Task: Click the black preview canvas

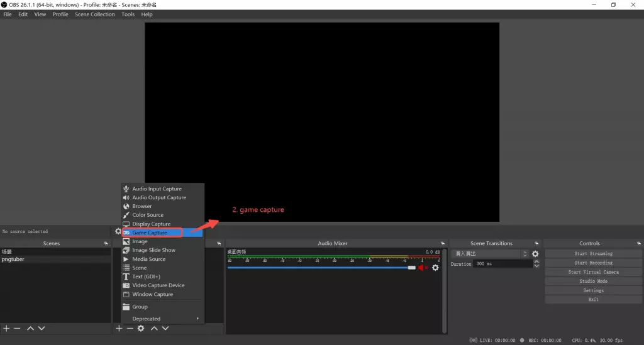Action: [322, 123]
